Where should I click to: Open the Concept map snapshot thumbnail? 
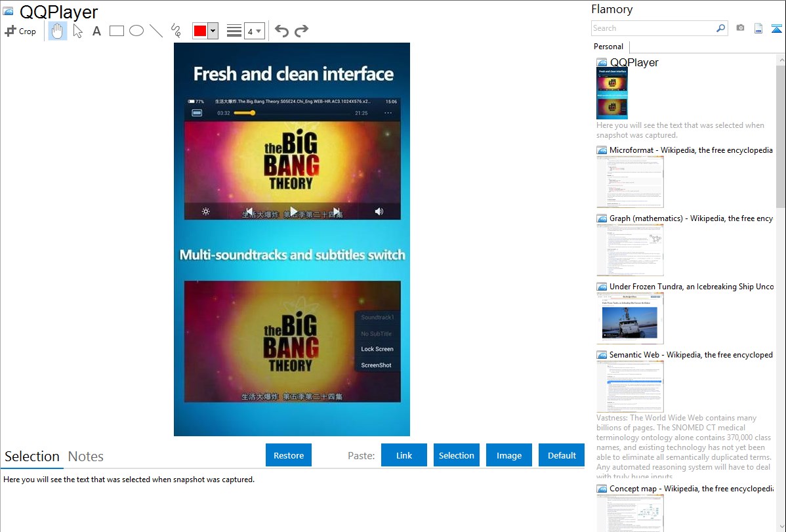click(630, 513)
